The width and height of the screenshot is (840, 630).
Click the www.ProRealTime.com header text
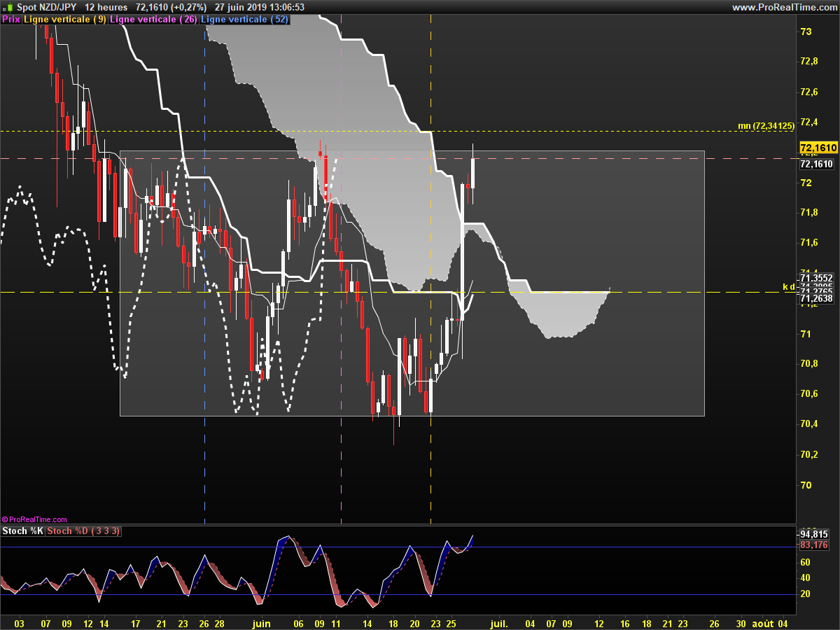point(784,7)
